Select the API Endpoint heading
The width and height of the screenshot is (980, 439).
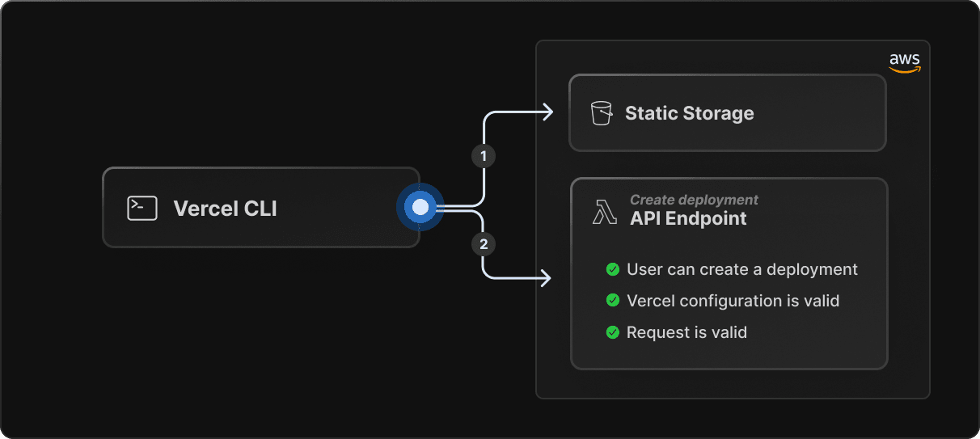pyautogui.click(x=688, y=218)
